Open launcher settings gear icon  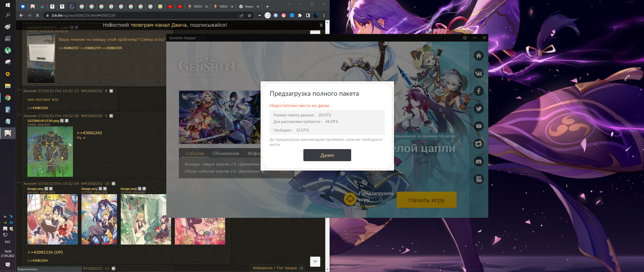pos(465,38)
